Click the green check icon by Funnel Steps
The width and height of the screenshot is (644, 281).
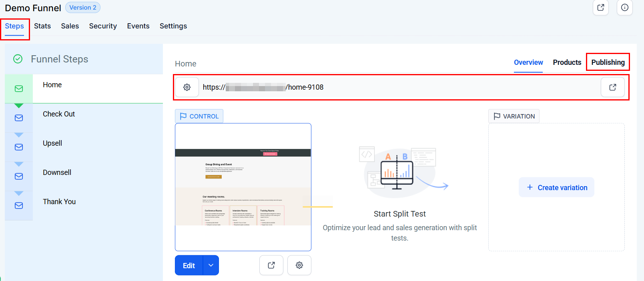coord(18,59)
